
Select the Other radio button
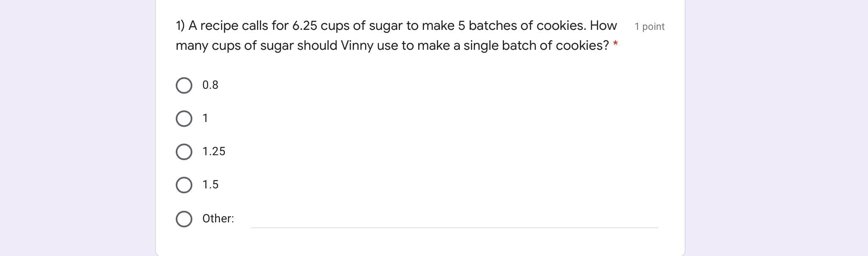point(184,219)
